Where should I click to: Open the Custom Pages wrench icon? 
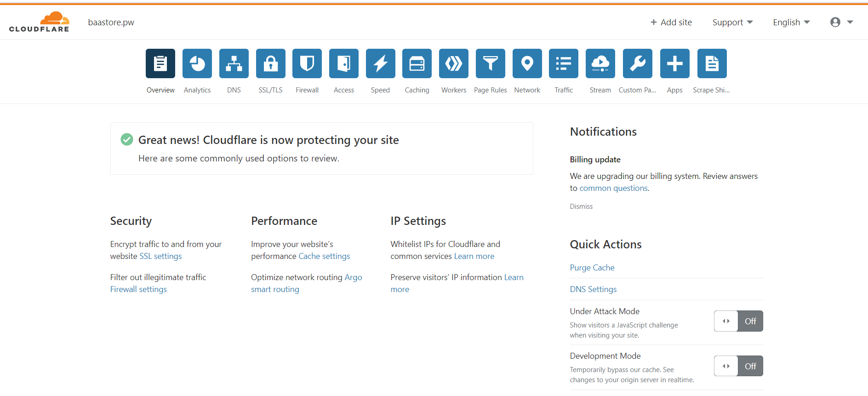[638, 63]
